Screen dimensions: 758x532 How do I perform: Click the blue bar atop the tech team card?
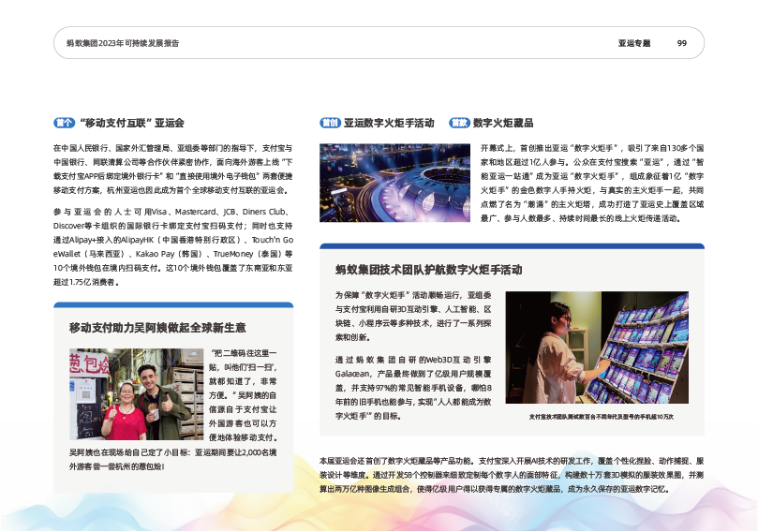pyautogui.click(x=512, y=245)
